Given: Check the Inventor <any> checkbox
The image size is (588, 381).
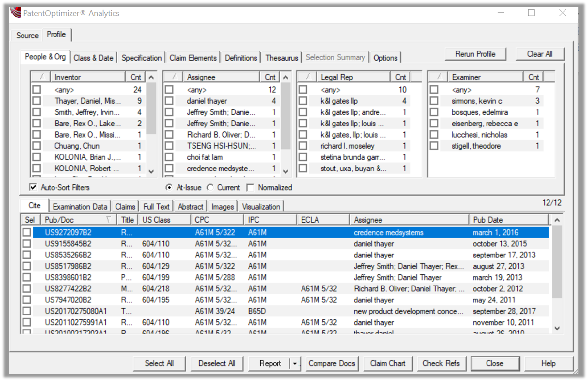Looking at the screenshot, I should pyautogui.click(x=37, y=89).
